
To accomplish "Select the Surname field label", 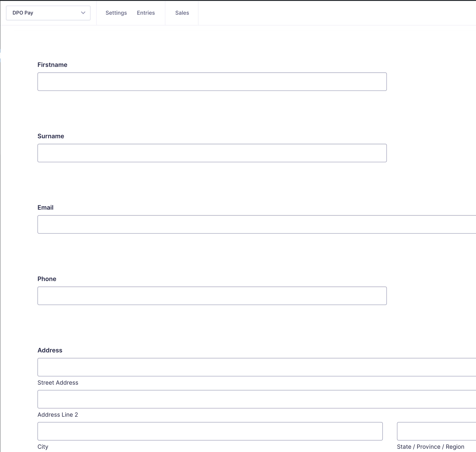I will [51, 136].
